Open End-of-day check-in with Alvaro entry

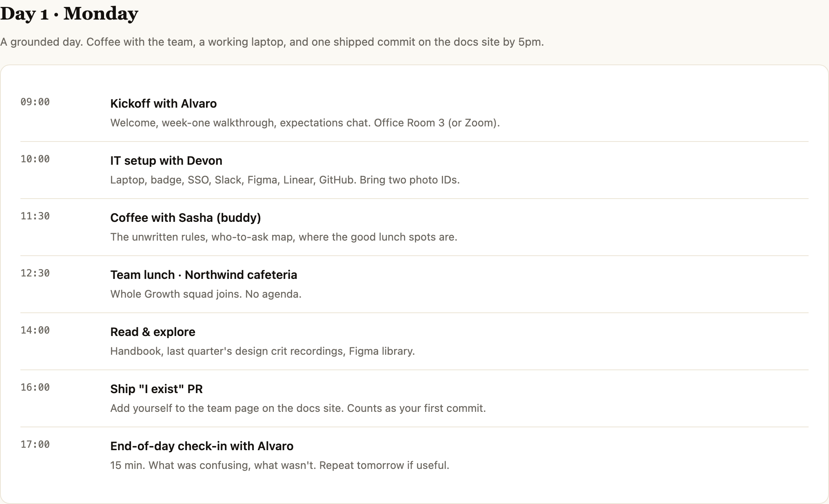(202, 446)
